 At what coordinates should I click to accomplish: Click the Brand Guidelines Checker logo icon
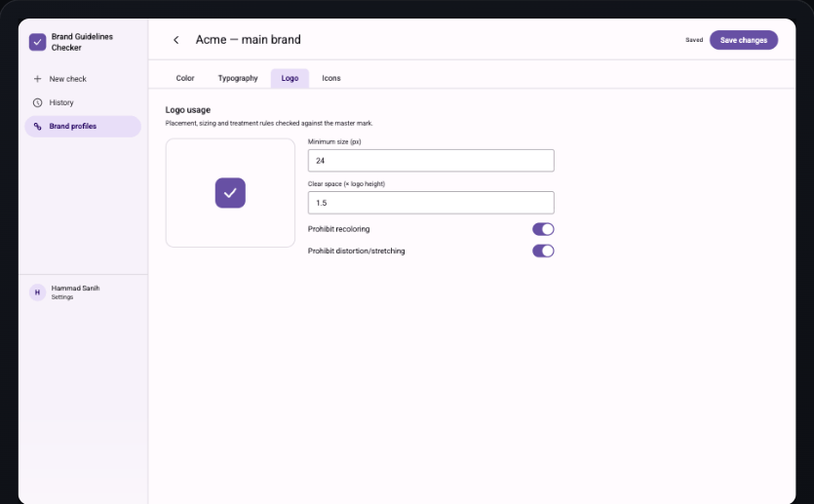(x=37, y=42)
